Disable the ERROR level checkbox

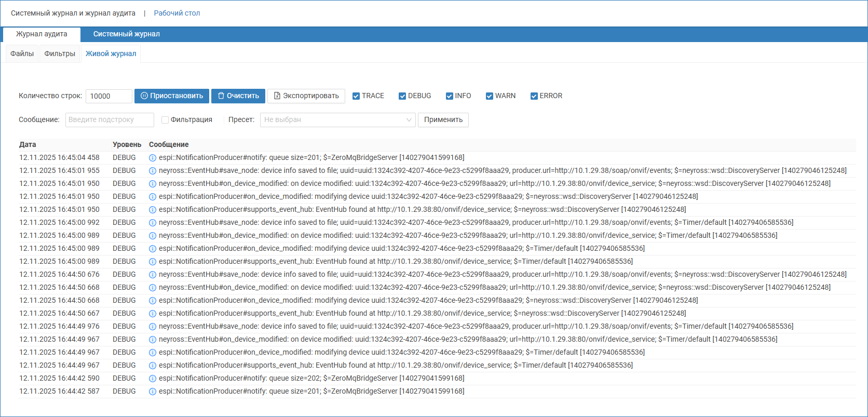click(x=534, y=96)
